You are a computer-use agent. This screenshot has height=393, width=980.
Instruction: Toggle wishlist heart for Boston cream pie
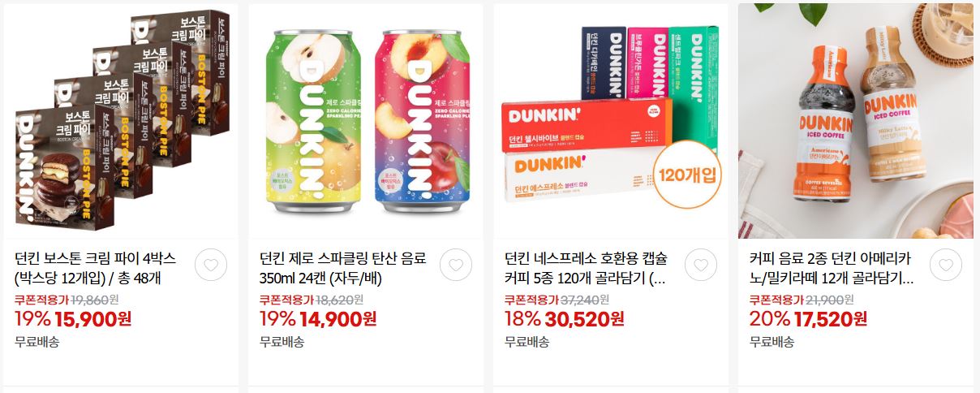pyautogui.click(x=211, y=266)
